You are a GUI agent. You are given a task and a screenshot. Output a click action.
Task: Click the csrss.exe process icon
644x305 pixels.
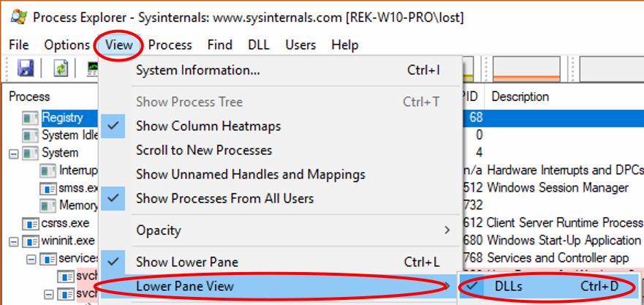click(31, 223)
